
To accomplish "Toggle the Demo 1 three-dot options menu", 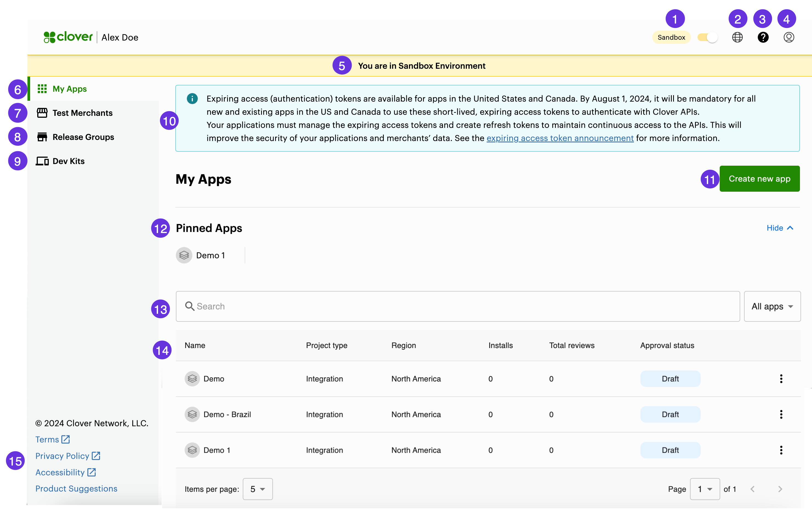I will [782, 450].
